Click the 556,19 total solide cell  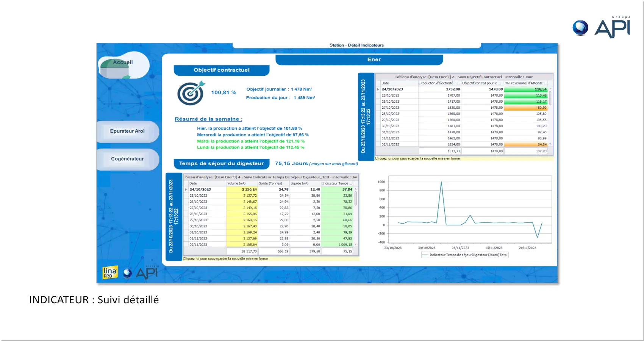274,251
